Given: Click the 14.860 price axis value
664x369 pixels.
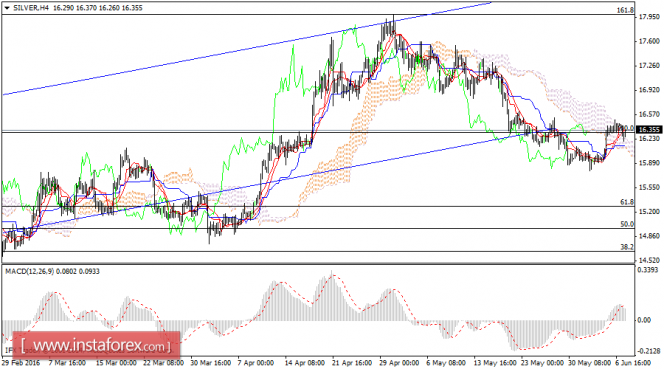Looking at the screenshot, I should tap(649, 236).
